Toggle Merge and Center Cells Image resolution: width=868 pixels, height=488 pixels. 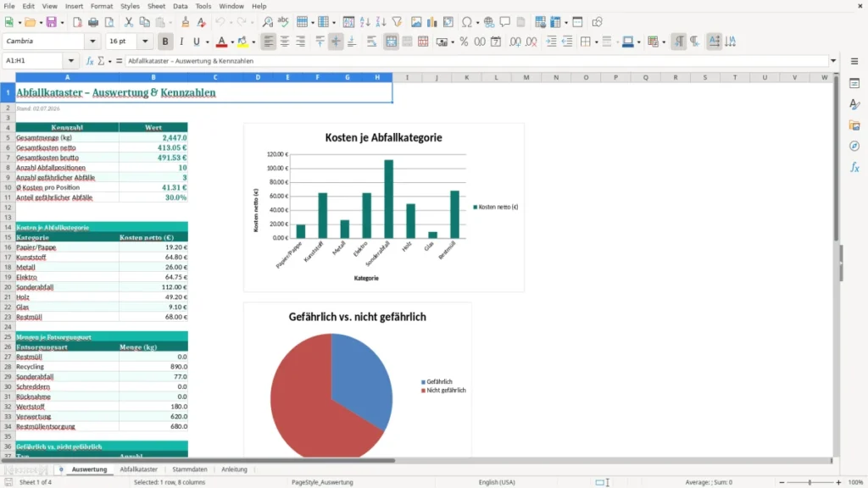click(x=391, y=42)
